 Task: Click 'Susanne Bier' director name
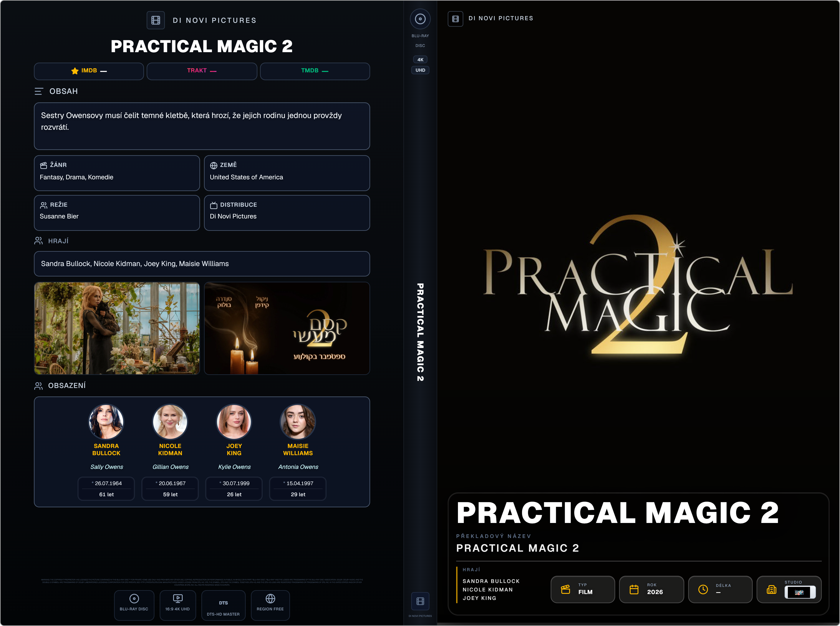click(x=59, y=216)
